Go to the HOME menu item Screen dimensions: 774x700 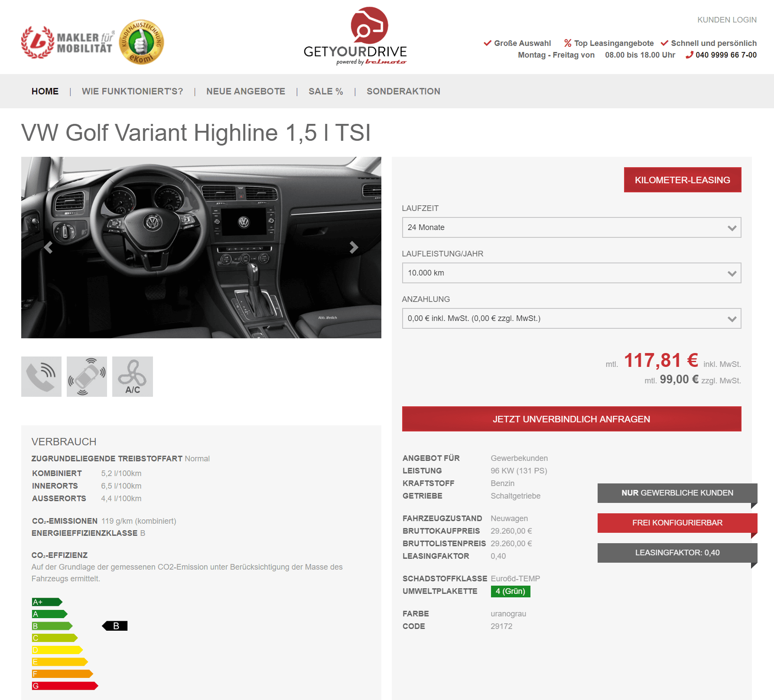pos(45,91)
